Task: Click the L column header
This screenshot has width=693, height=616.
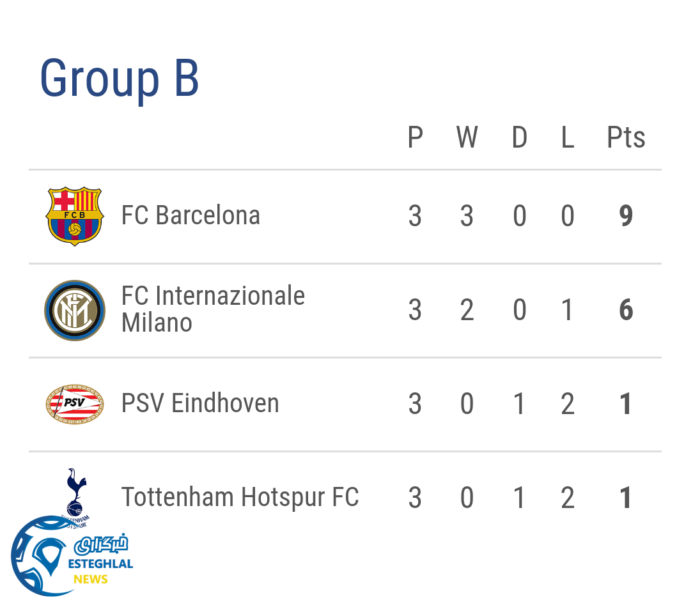Action: tap(567, 137)
